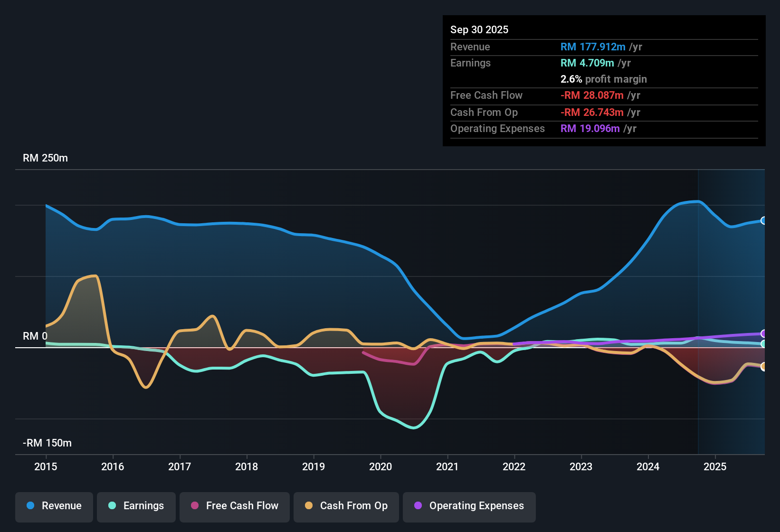Click the RM 177.912m Revenue value link

[592, 47]
